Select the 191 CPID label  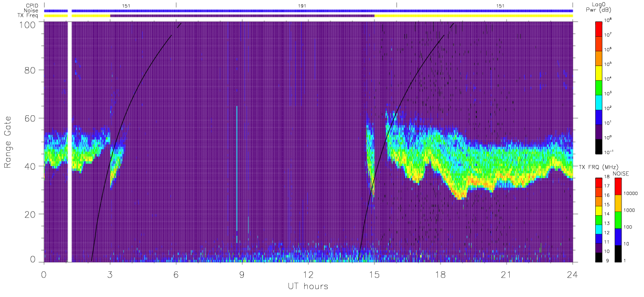(x=301, y=5)
